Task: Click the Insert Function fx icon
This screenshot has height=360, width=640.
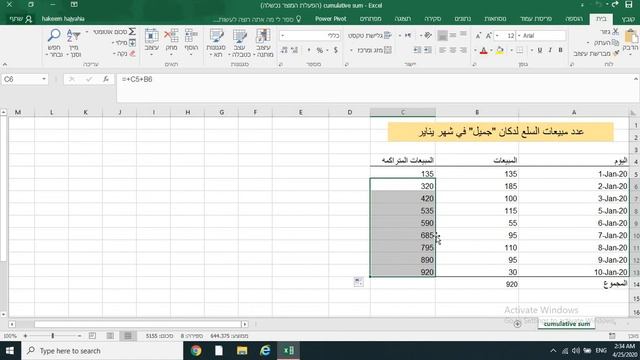Action: click(x=106, y=79)
